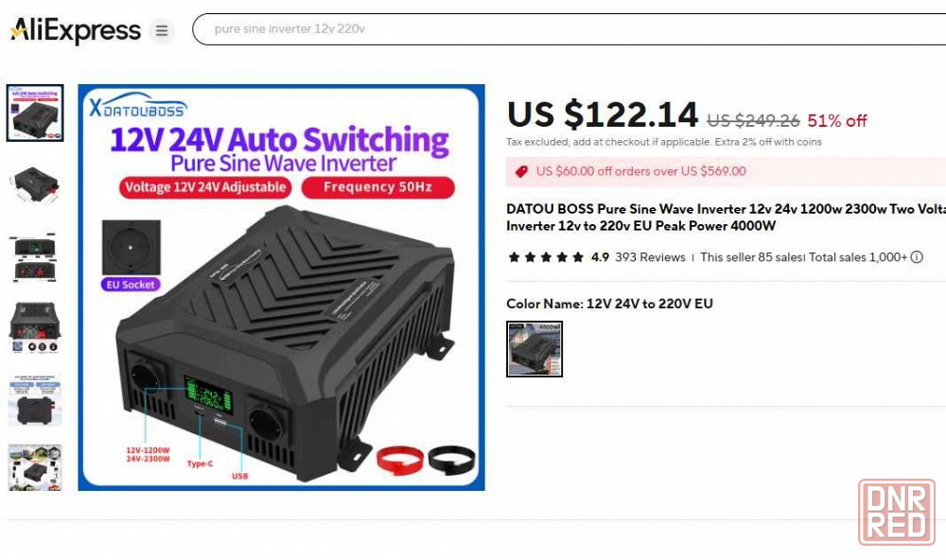The image size is (946, 560).
Task: Select the fifth thumbnail with top view
Action: coord(35,399)
